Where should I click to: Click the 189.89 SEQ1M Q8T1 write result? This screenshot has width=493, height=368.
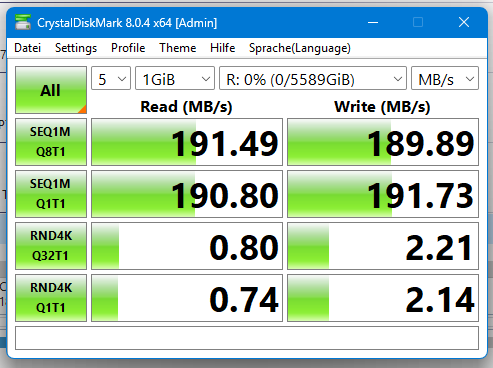pyautogui.click(x=383, y=142)
